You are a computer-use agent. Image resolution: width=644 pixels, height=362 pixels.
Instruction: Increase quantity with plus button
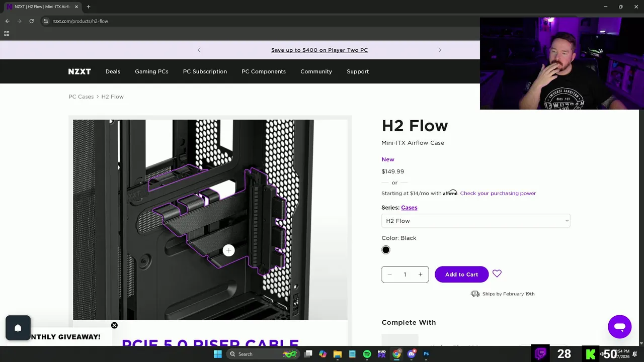(420, 275)
